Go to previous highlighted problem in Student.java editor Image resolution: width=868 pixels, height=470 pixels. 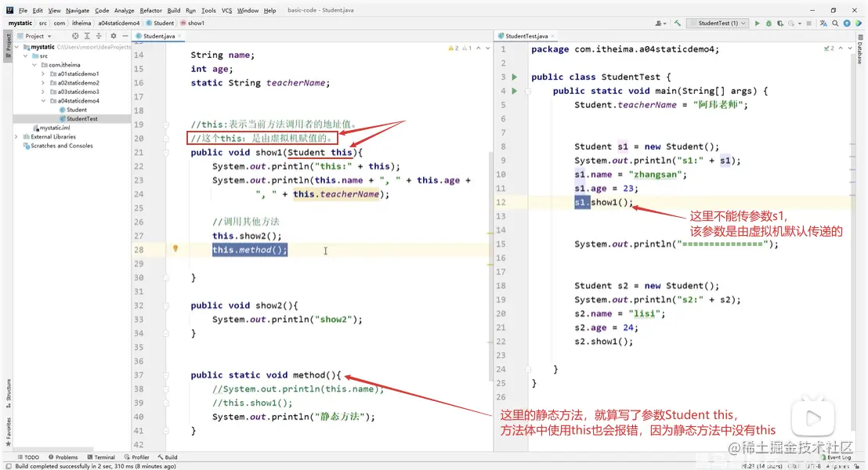479,49
